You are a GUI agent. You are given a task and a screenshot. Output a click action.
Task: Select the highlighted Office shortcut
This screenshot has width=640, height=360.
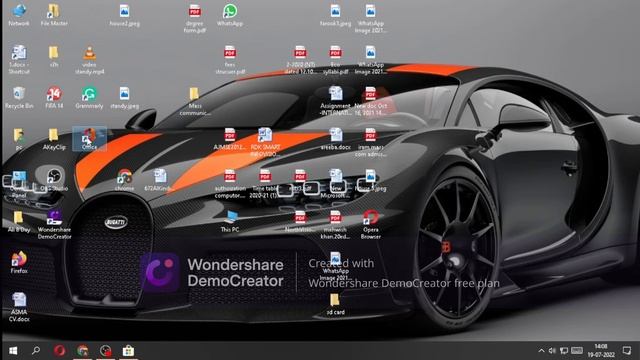coord(89,139)
